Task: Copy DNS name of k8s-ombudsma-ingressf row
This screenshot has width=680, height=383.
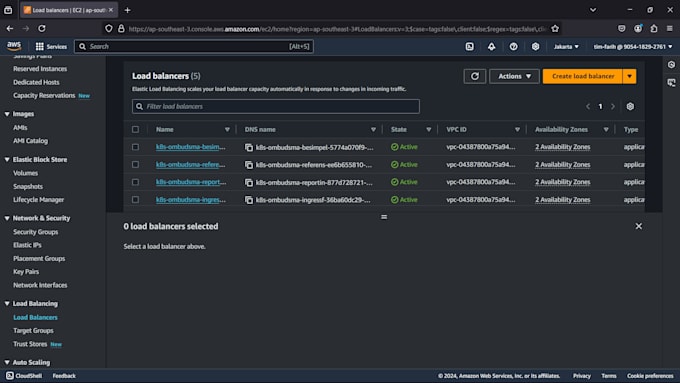Action: (x=249, y=200)
